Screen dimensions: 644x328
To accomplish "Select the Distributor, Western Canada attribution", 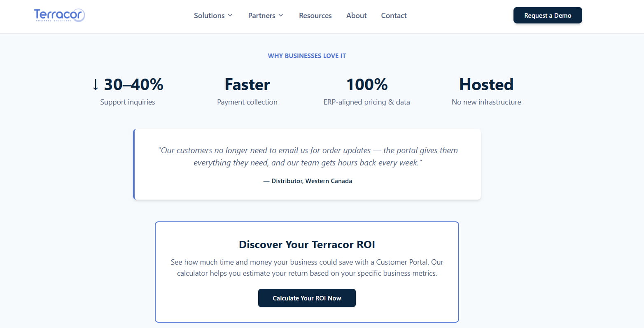I will point(308,181).
